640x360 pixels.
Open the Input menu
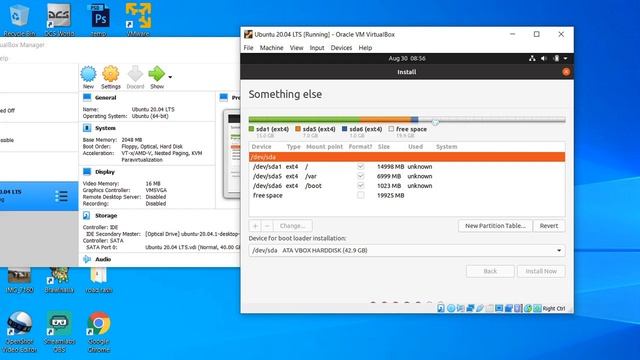coord(317,48)
